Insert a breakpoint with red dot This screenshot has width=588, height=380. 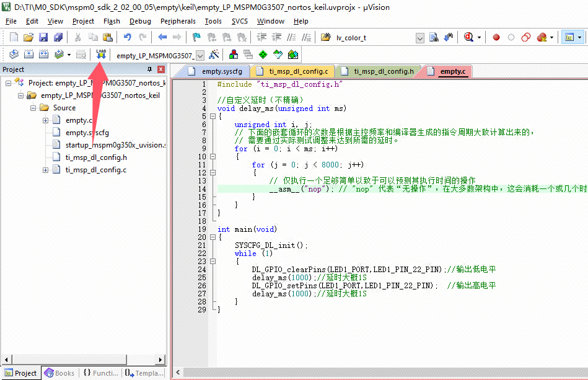click(496, 37)
